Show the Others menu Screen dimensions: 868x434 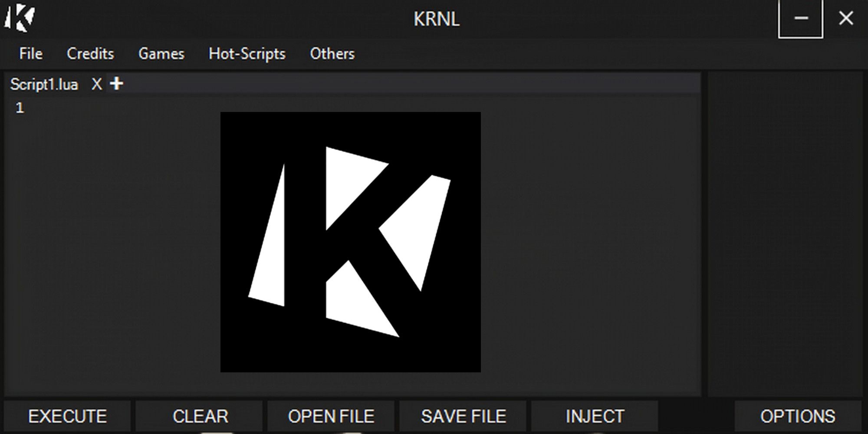click(x=332, y=54)
